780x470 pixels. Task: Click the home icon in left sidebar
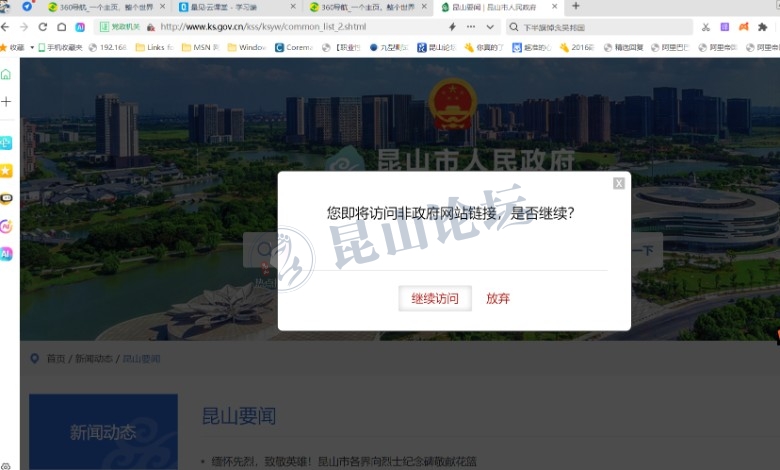click(x=6, y=74)
